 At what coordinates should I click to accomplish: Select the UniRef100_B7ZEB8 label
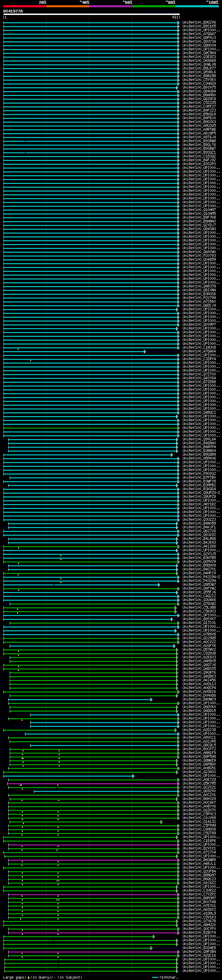click(x=199, y=382)
